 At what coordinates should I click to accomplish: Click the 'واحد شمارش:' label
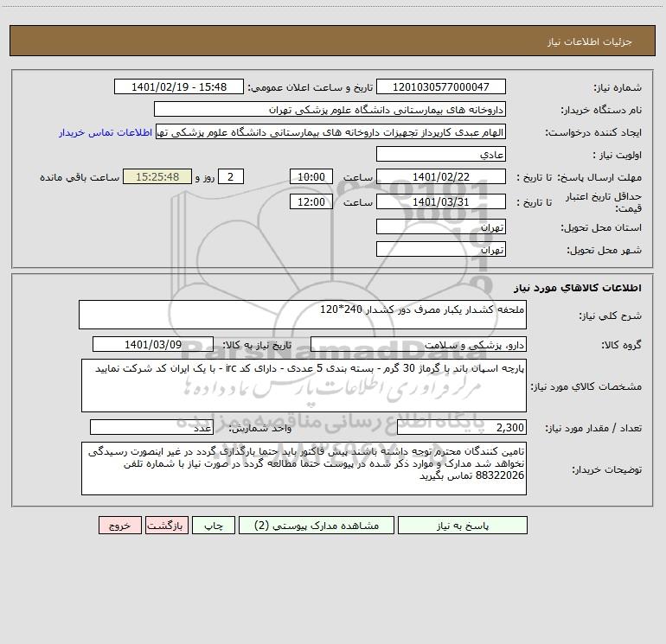[260, 429]
